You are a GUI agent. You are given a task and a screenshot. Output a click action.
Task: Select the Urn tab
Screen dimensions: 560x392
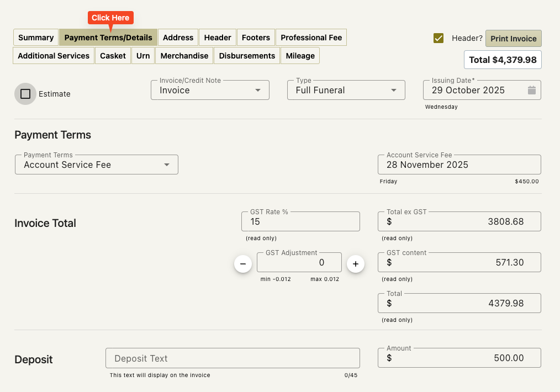click(x=143, y=56)
